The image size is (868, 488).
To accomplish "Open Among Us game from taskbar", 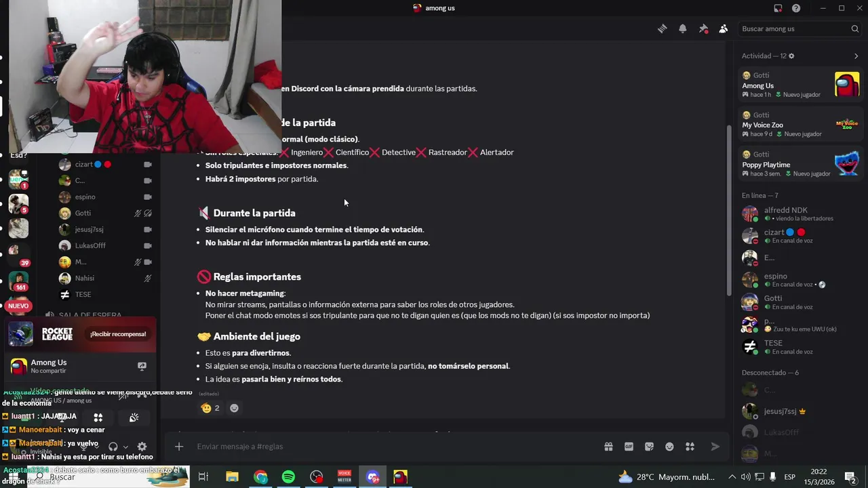I will 401,477.
